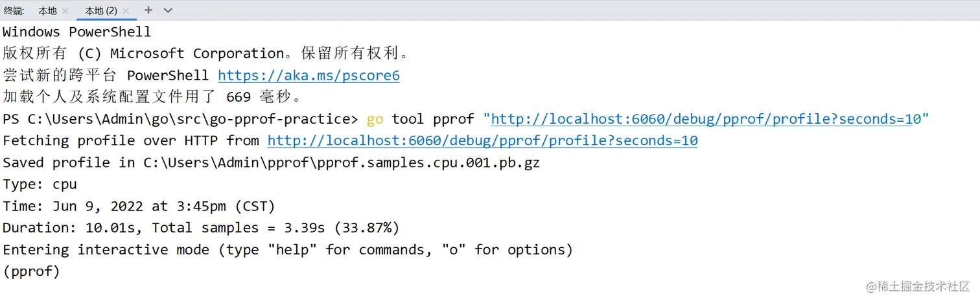
Task: Click the 'Duration: 10.01s, Total samples' line
Action: pos(201,228)
